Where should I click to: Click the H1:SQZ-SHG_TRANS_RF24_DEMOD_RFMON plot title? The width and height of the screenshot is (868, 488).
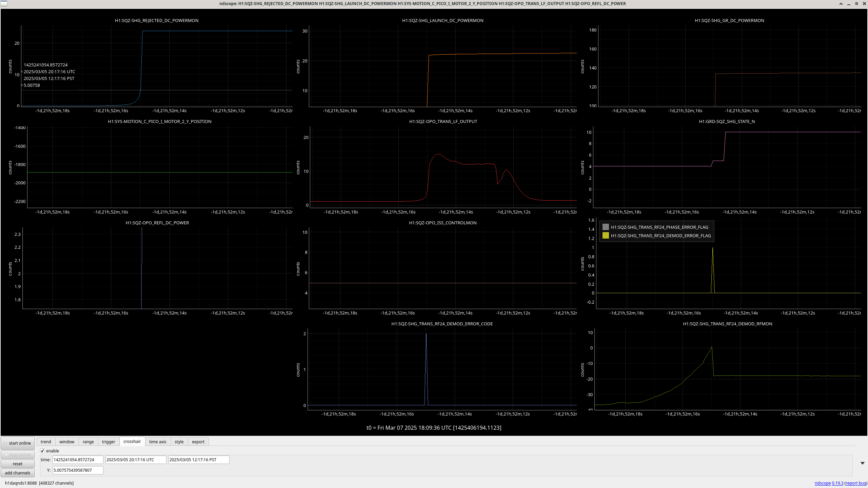(728, 324)
